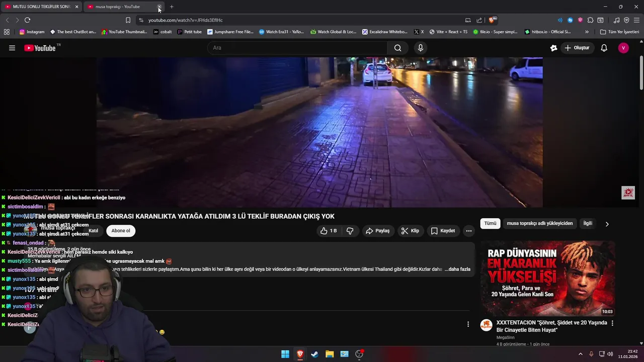Open Petit tube bookmark

pos(189,32)
